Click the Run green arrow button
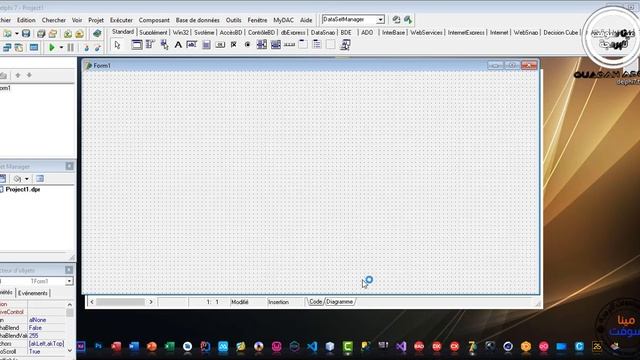This screenshot has height=360, width=640. (x=52, y=48)
